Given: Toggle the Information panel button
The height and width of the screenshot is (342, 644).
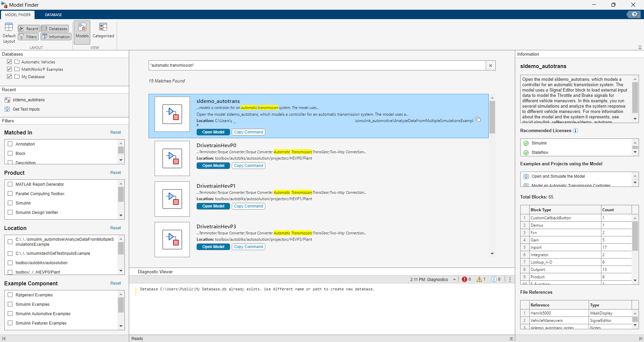Looking at the screenshot, I should [56, 37].
